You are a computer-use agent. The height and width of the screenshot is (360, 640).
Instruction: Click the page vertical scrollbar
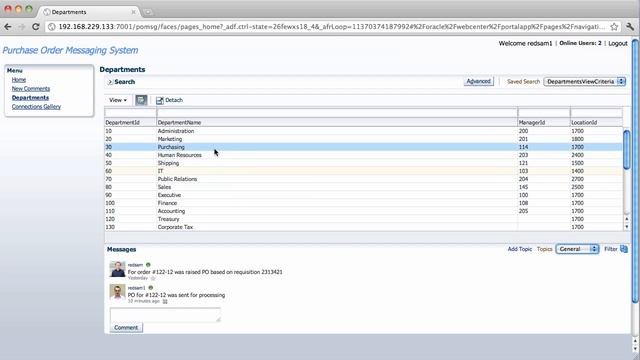click(635, 171)
